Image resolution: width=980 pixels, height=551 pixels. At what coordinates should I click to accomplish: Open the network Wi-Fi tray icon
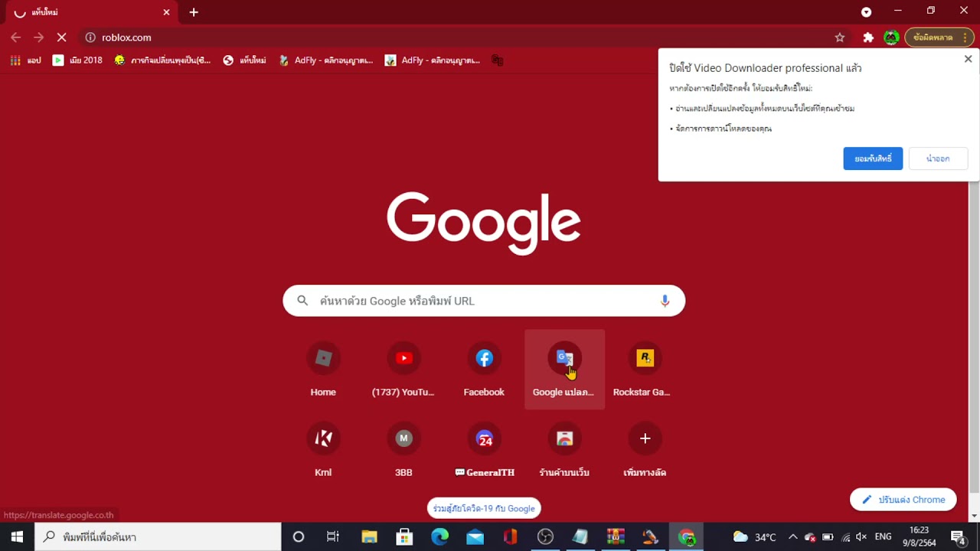pyautogui.click(x=845, y=536)
